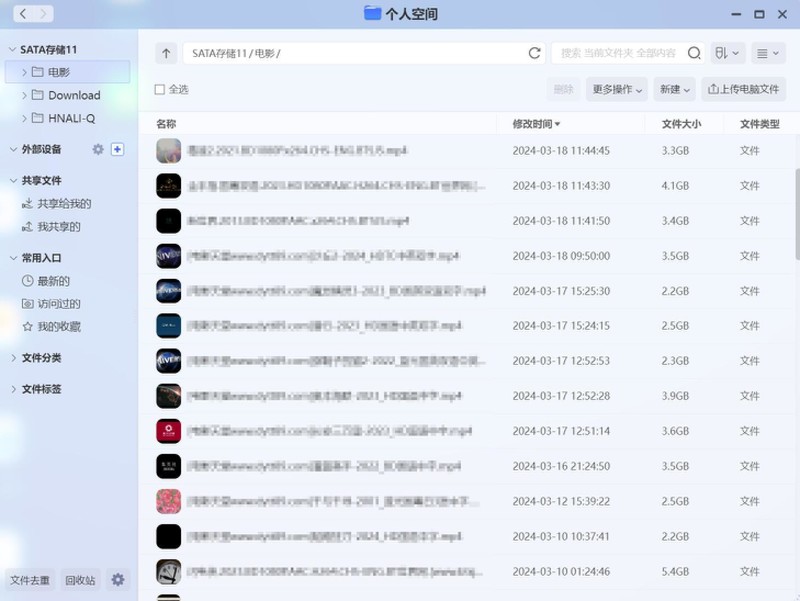This screenshot has height=601, width=800.
Task: Sort by 文件类型 column header
Action: click(x=760, y=124)
